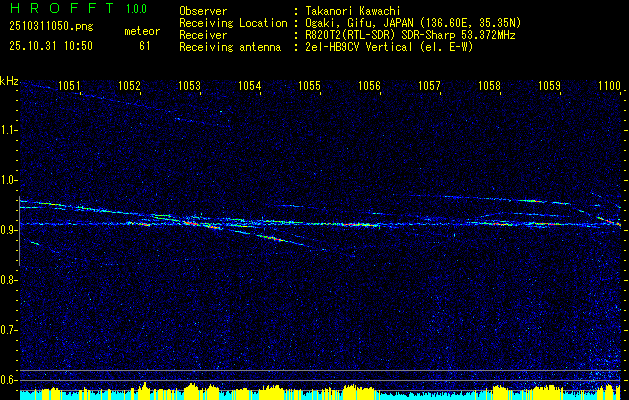The image size is (629, 400).
Task: Click the meteor count 61
Action: coord(145,46)
